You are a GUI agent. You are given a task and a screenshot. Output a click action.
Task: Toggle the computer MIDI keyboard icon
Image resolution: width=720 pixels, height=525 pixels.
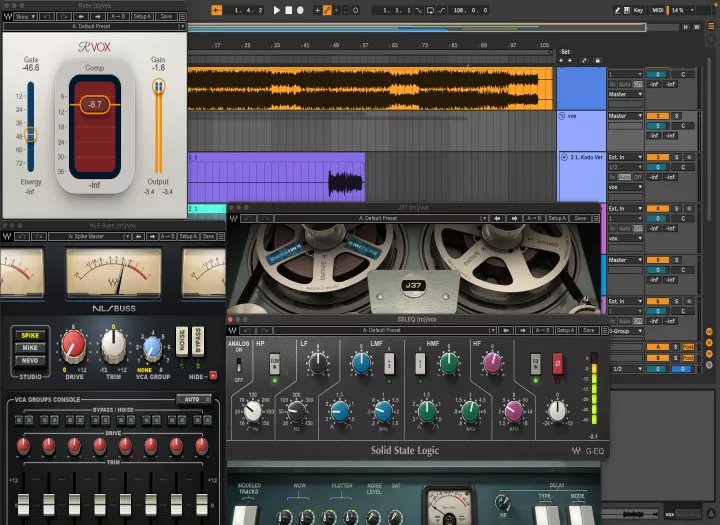[x=627, y=10]
